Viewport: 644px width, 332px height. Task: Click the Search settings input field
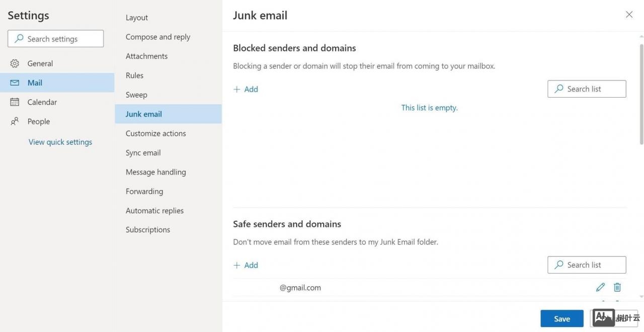56,39
